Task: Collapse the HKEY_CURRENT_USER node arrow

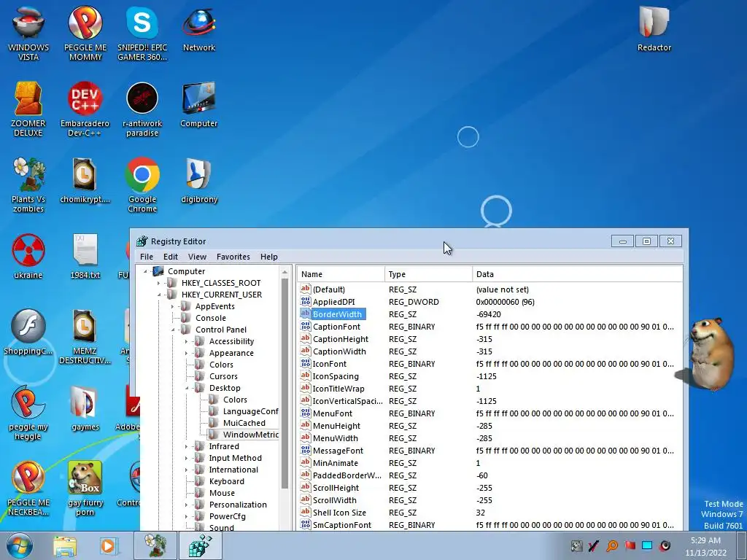Action: tap(159, 295)
